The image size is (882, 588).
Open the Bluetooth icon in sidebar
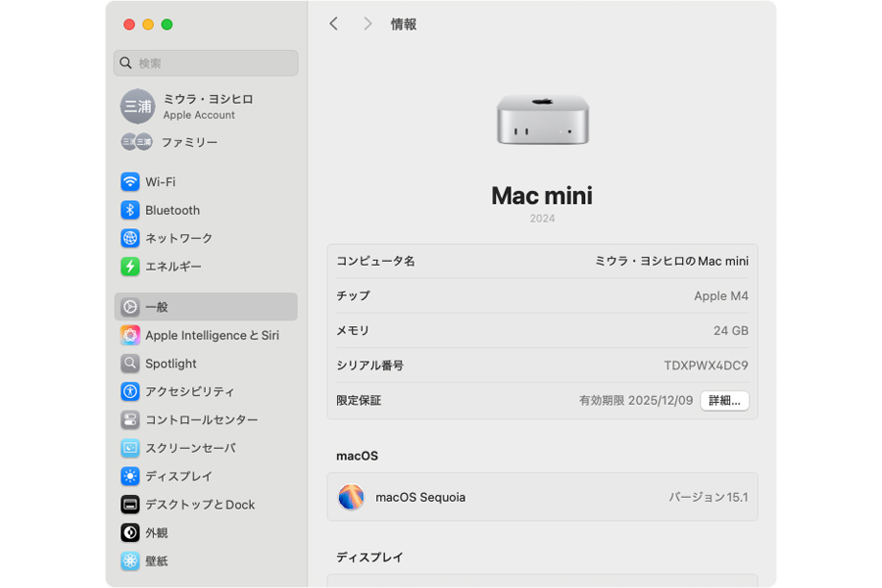pos(130,210)
